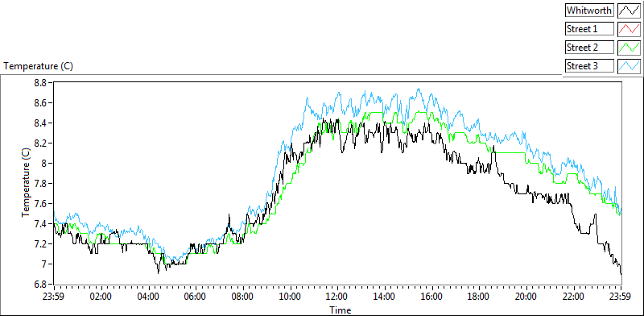Select the Street 1 legend label
644x316 pixels.
pos(589,29)
